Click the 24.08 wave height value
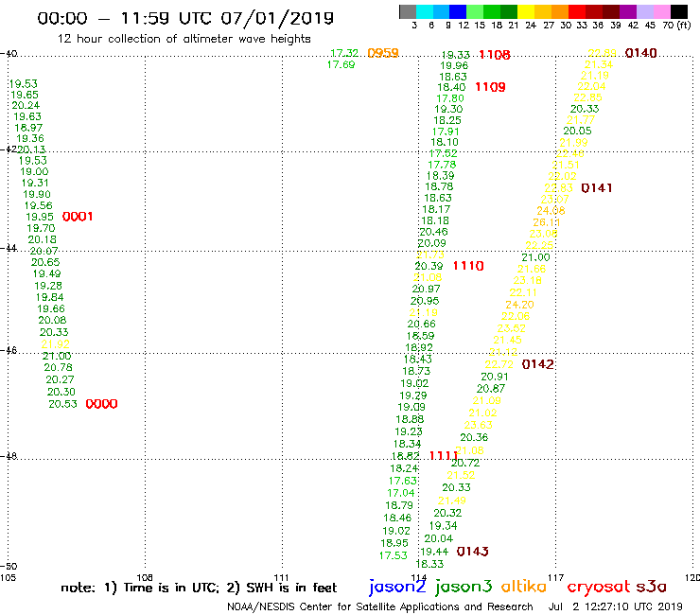The image size is (700, 615). pos(551,210)
